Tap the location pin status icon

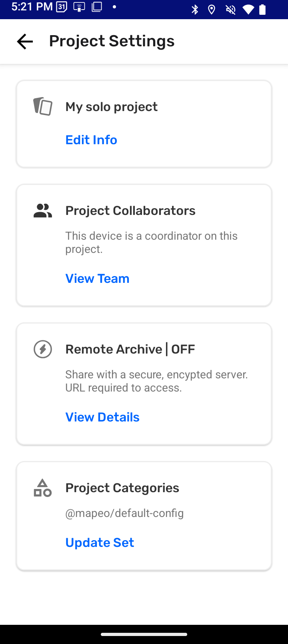click(x=212, y=9)
